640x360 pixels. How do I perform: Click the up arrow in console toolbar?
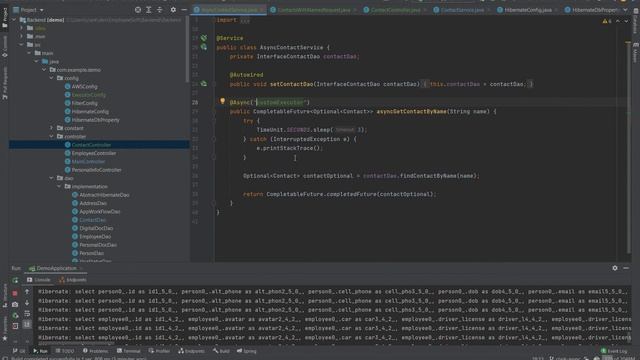pos(27,292)
